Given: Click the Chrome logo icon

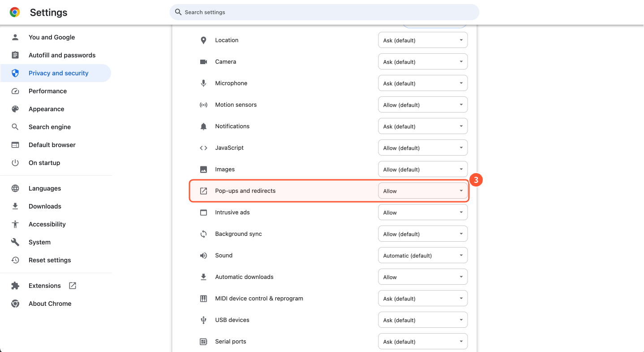Looking at the screenshot, I should point(15,13).
